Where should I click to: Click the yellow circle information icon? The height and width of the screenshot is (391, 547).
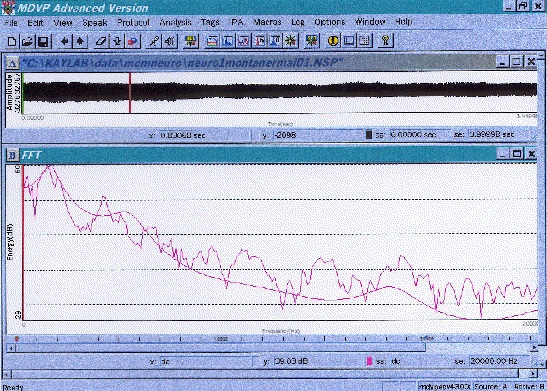pyautogui.click(x=333, y=41)
